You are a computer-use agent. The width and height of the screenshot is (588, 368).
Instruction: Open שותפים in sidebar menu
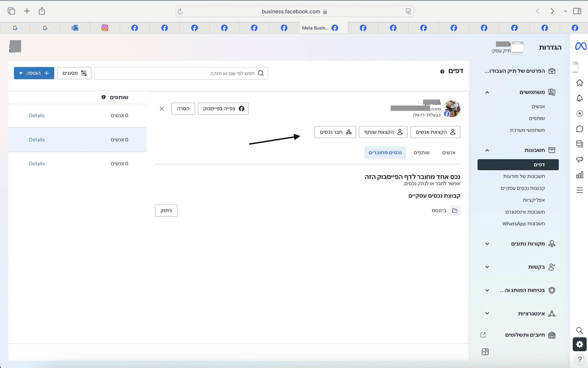pos(537,118)
